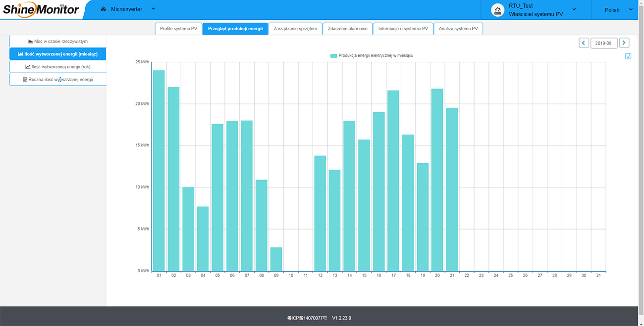
Task: Open the Polish language dropdown
Action: (x=618, y=10)
